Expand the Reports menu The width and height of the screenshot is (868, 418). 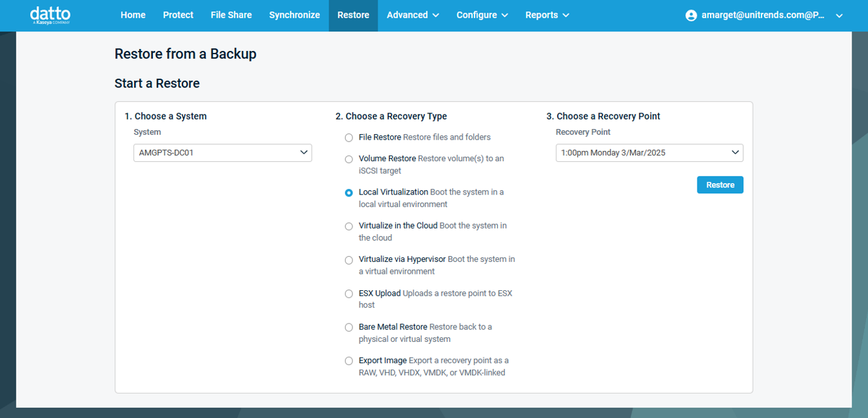547,14
